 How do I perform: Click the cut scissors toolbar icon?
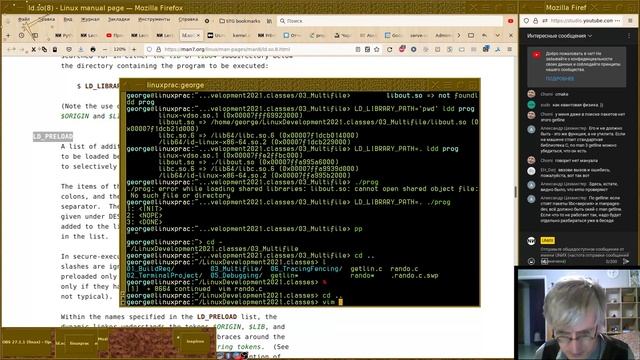(34, 49)
